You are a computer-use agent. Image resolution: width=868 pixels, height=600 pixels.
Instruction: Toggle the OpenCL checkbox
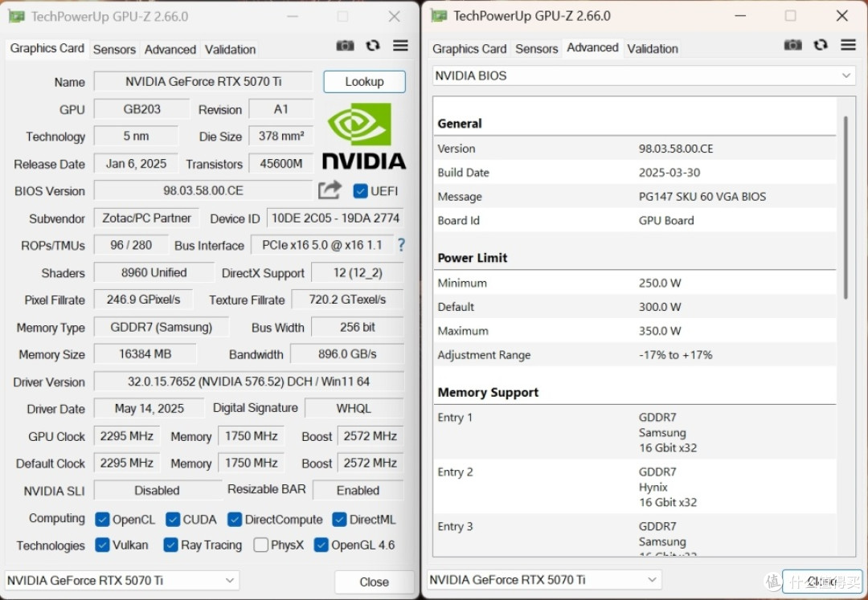tap(102, 519)
